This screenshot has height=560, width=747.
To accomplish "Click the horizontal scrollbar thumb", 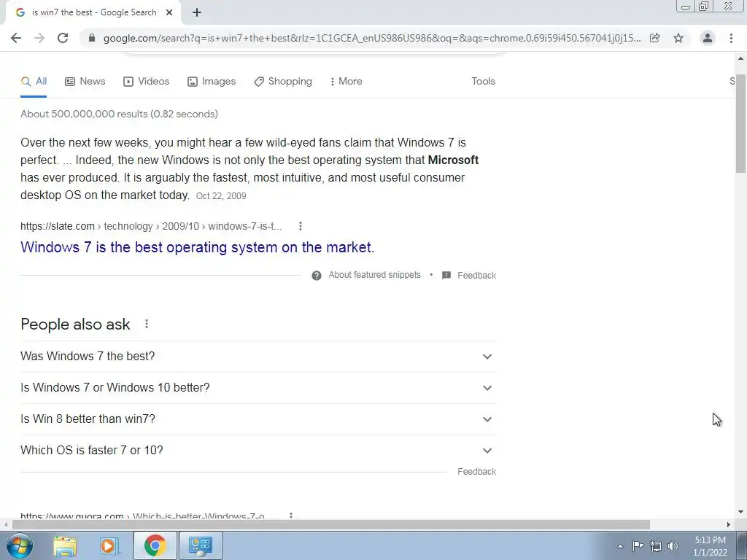I will [331, 524].
